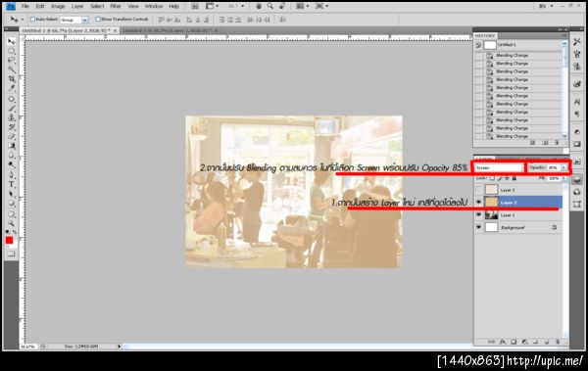
Task: Click the Hand tool in application bar
Action: (x=259, y=7)
